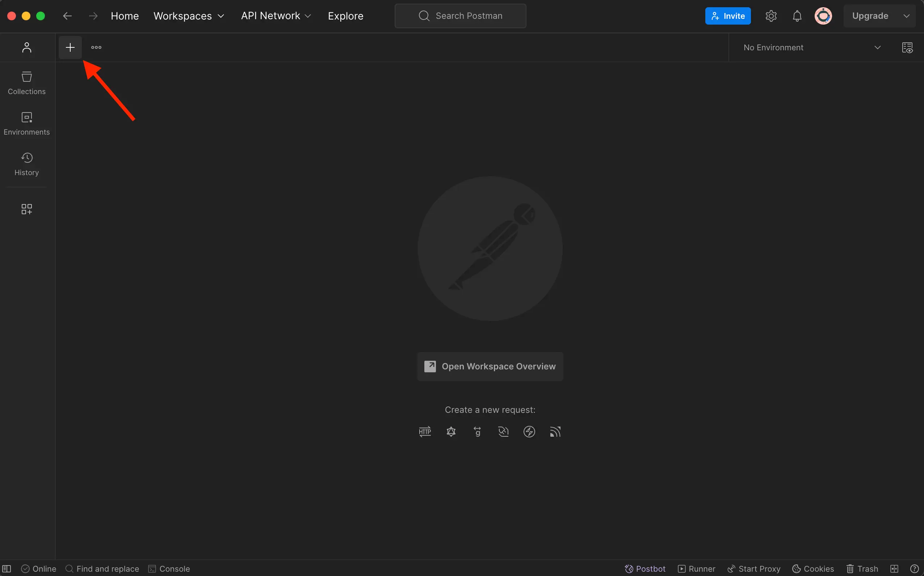Create a new GraphQL request

tap(451, 432)
